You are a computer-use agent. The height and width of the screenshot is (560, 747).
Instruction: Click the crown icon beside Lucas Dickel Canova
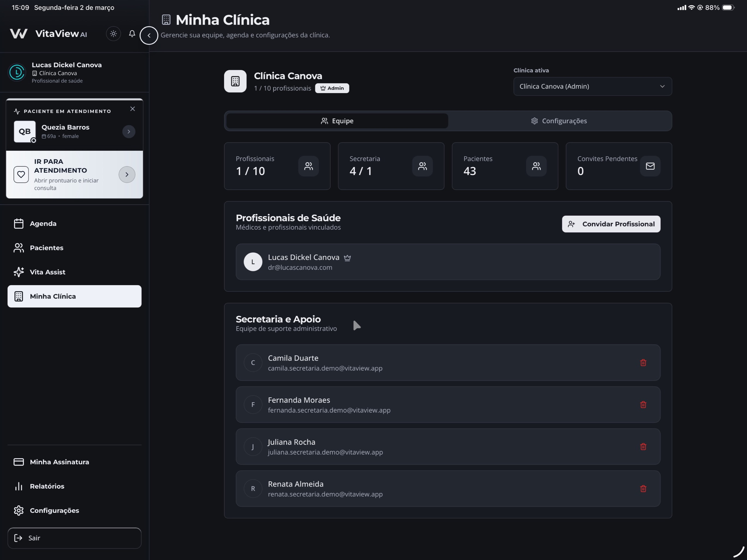tap(347, 258)
